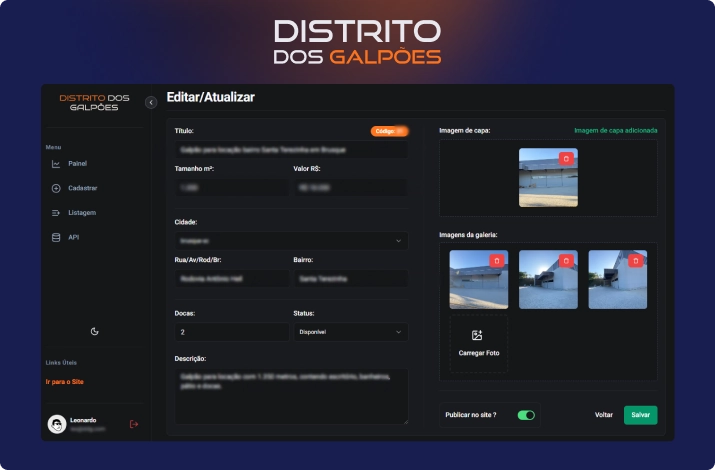Image resolution: width=715 pixels, height=470 pixels.
Task: Click the orange Código badge
Action: [389, 131]
